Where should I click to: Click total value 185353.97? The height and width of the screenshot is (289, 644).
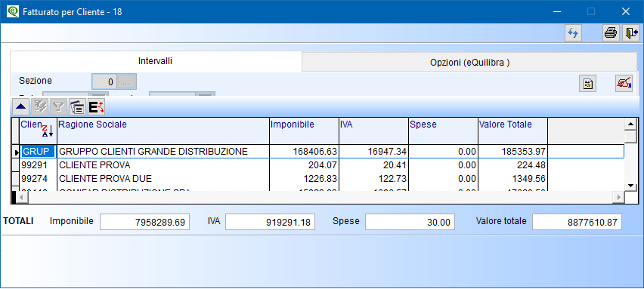tap(512, 152)
